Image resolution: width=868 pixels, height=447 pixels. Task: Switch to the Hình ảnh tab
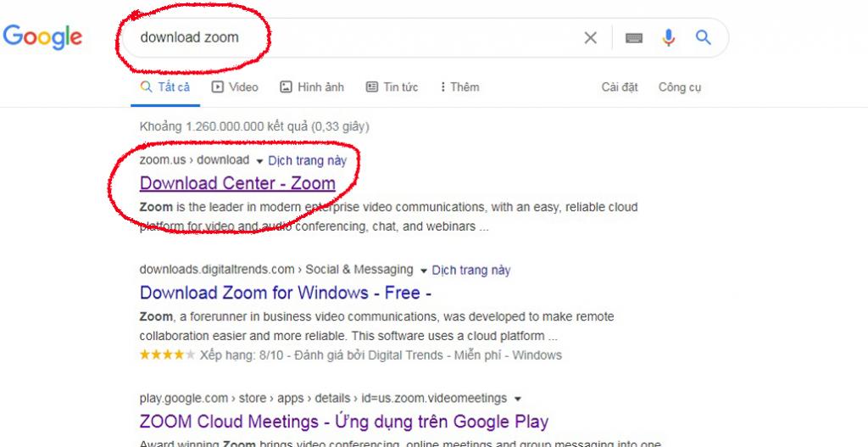[312, 87]
